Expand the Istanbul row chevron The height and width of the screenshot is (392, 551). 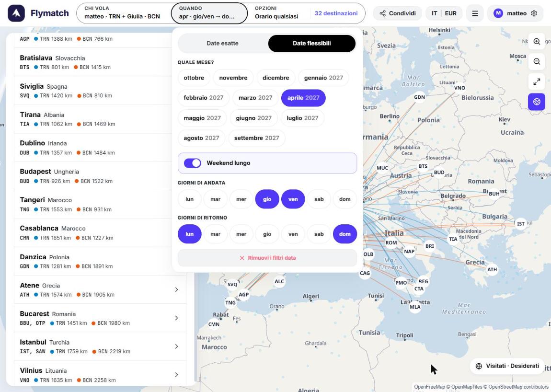(176, 346)
